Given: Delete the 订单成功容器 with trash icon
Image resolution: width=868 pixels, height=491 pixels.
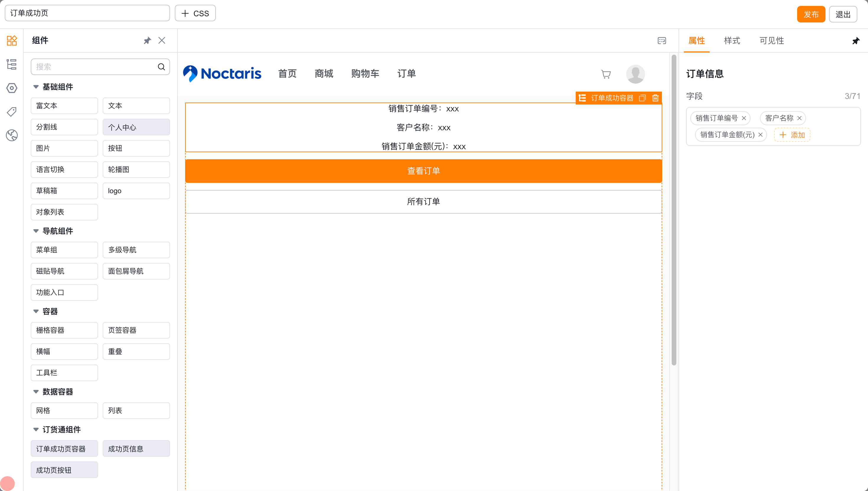Looking at the screenshot, I should point(655,98).
